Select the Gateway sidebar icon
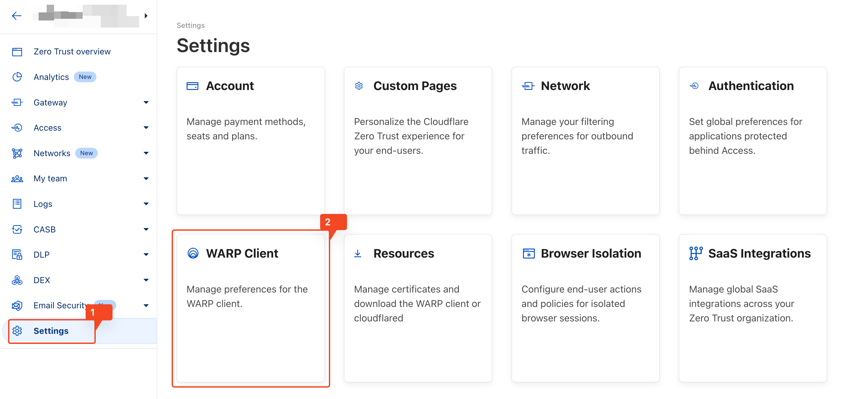This screenshot has height=399, width=868. tap(17, 102)
